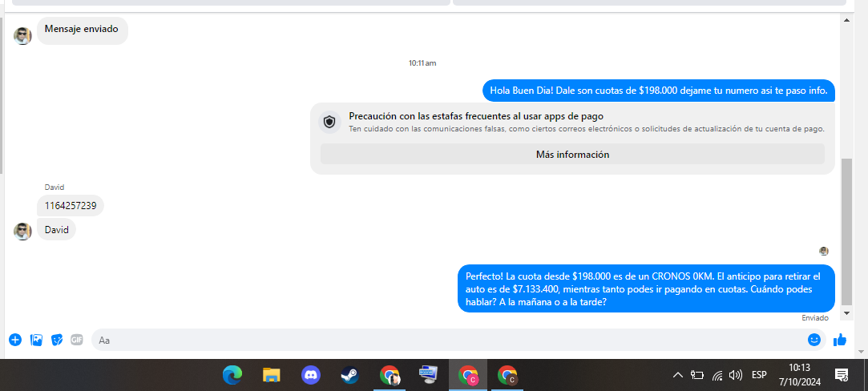This screenshot has height=391, width=868.
Task: Open the GIF picker
Action: coord(77,340)
